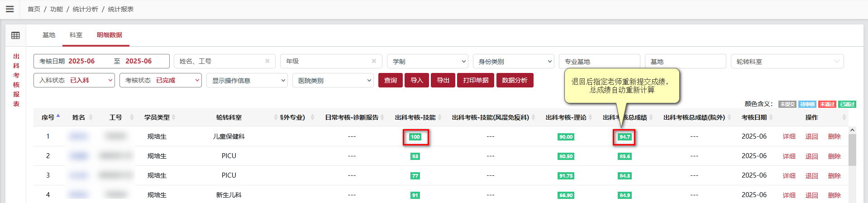Image resolution: width=868 pixels, height=203 pixels.
Task: Click the 91.75 theory score badge
Action: pos(566,176)
